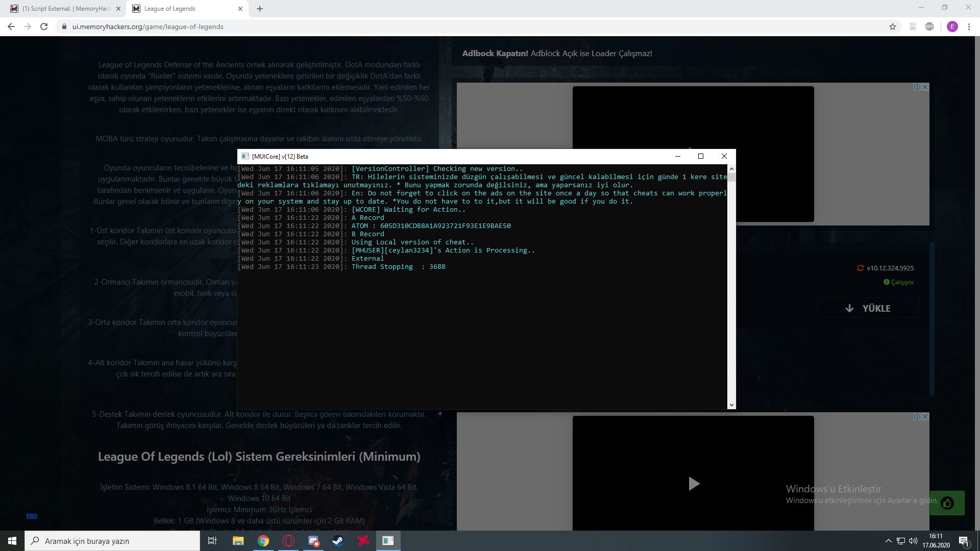Reload the memoryhackers page
The height and width of the screenshot is (551, 980).
click(44, 27)
